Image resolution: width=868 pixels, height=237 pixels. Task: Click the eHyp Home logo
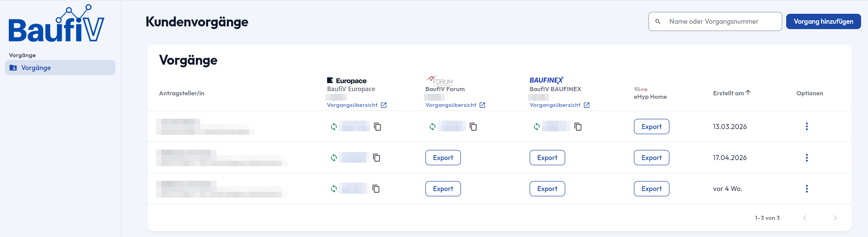click(x=641, y=89)
